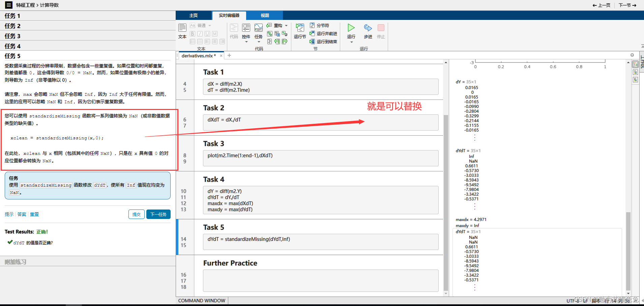
Task: Click the 答案 solution link
Action: point(22,214)
